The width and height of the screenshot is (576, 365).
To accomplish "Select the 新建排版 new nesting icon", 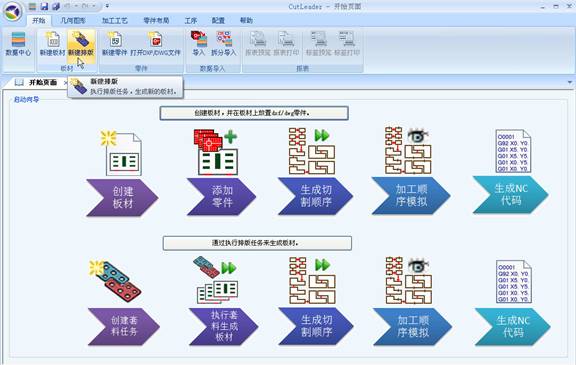I will [81, 44].
